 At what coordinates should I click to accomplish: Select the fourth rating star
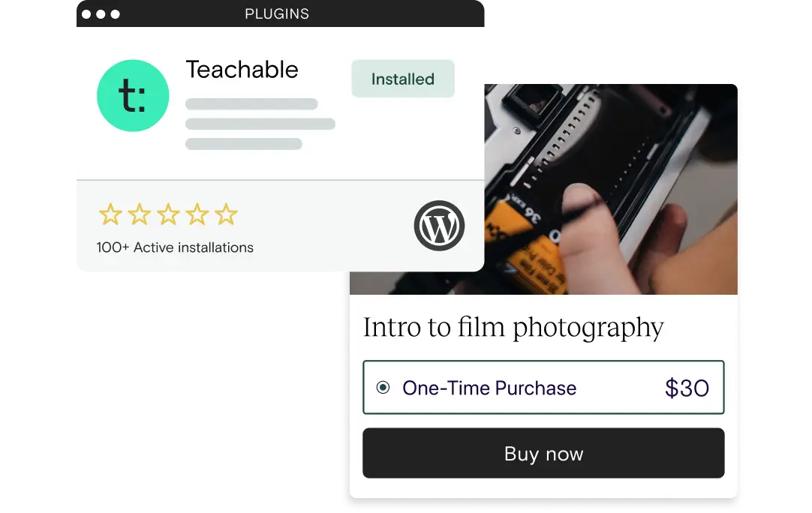197,214
